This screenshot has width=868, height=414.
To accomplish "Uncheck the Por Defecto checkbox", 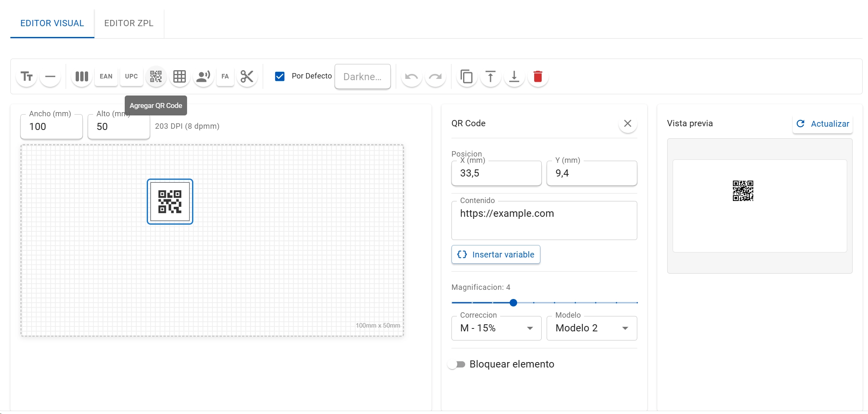I will (280, 76).
